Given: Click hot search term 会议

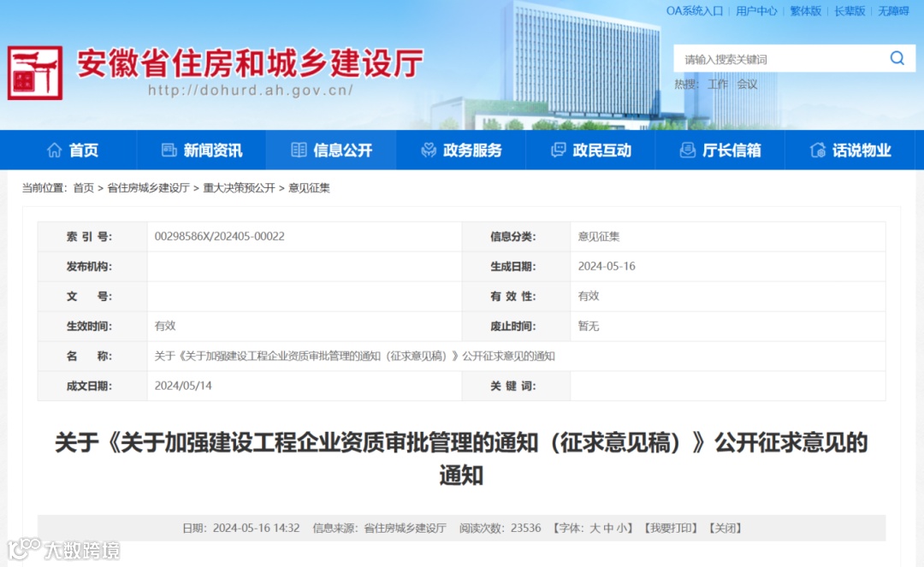Looking at the screenshot, I should [x=747, y=84].
